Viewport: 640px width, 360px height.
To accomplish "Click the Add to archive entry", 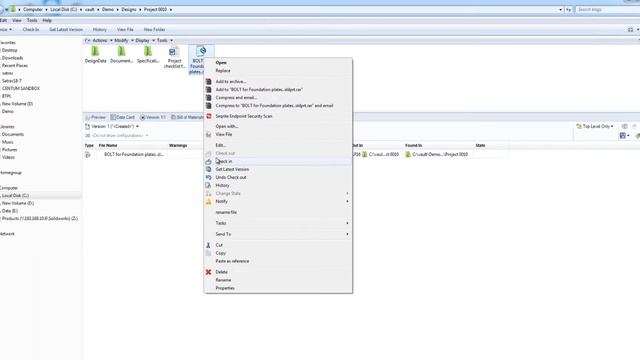I will (x=231, y=82).
